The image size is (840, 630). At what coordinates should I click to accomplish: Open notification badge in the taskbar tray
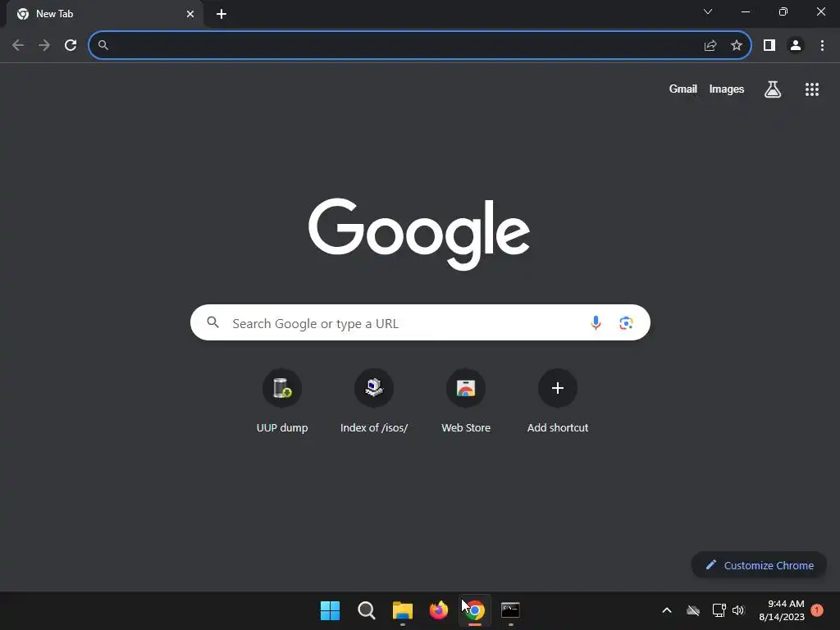pos(817,610)
